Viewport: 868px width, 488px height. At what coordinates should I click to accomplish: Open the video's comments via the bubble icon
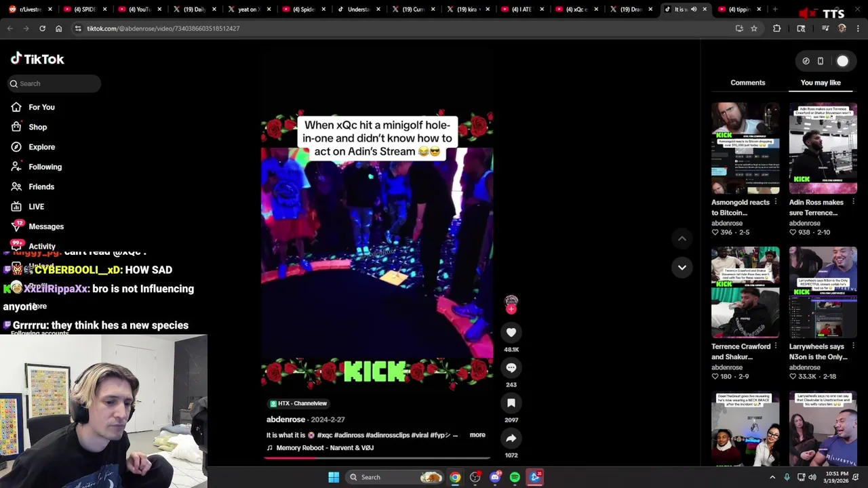pos(511,367)
